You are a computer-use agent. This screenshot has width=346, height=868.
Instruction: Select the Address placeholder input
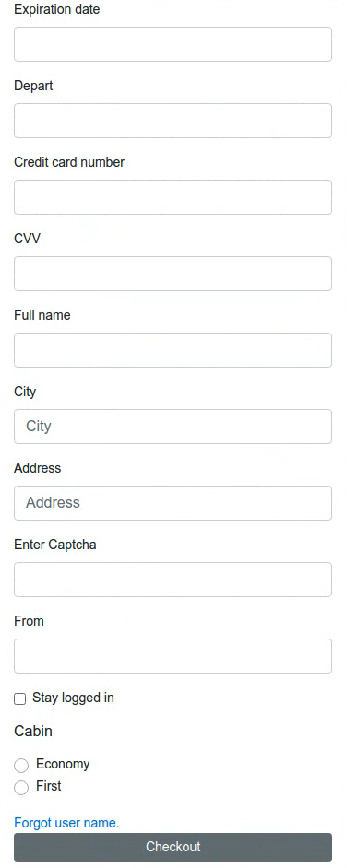pyautogui.click(x=173, y=502)
